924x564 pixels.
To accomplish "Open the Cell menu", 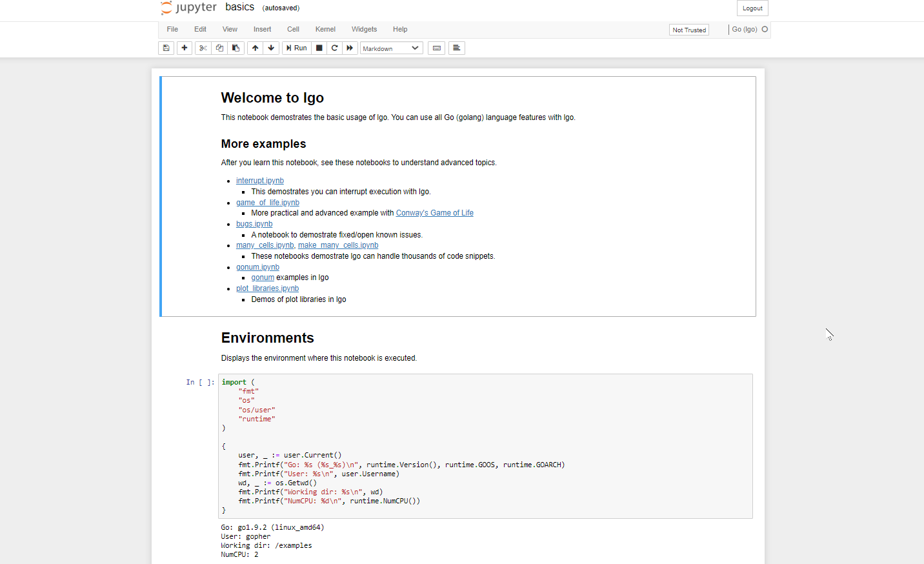I will coord(293,29).
